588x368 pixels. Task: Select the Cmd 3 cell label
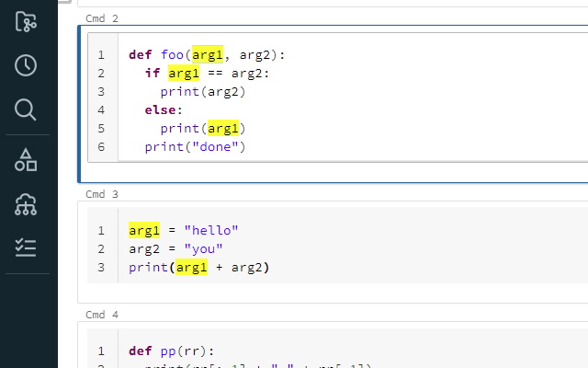click(x=102, y=194)
